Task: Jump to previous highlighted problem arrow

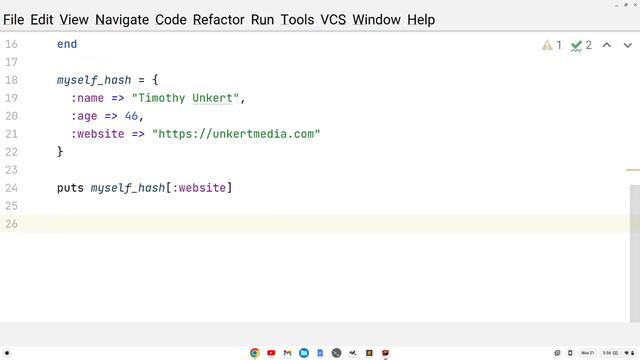Action: point(607,45)
